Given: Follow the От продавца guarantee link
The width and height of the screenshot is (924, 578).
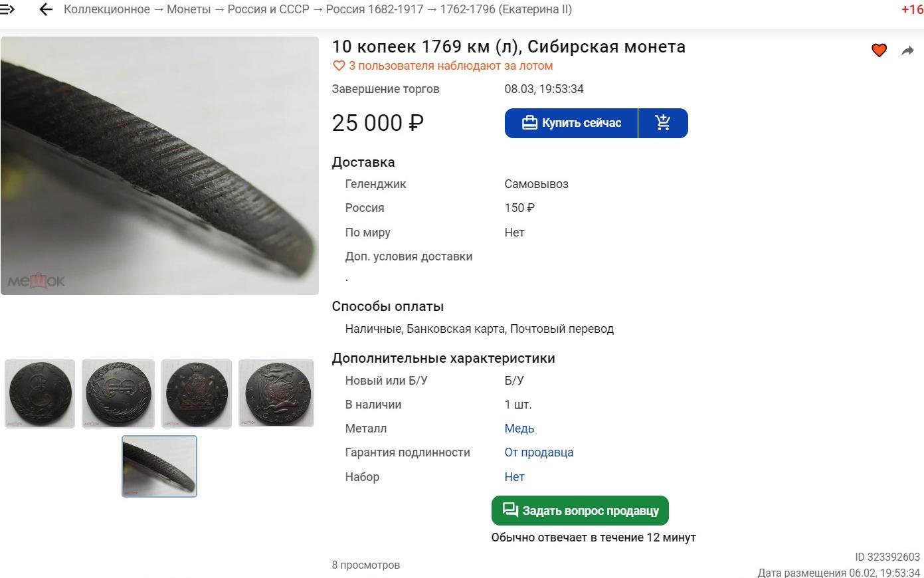Looking at the screenshot, I should tap(539, 452).
